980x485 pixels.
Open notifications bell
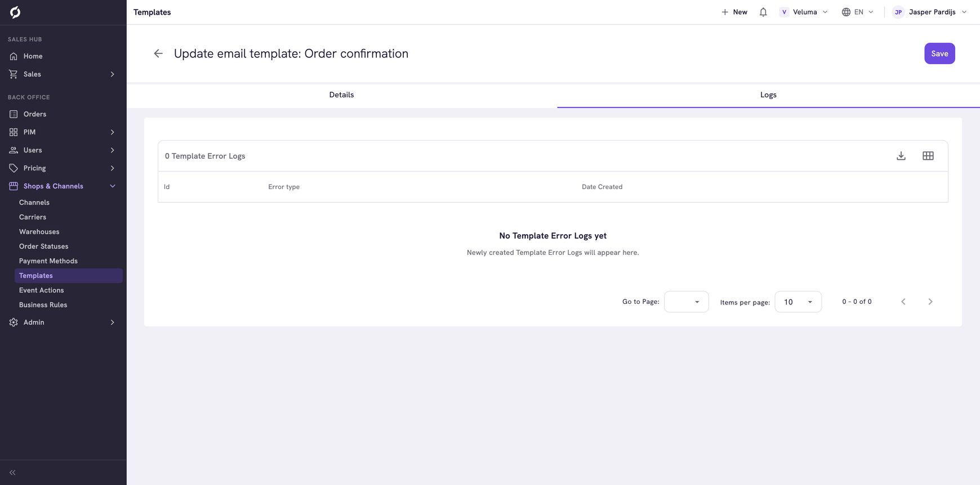point(763,12)
